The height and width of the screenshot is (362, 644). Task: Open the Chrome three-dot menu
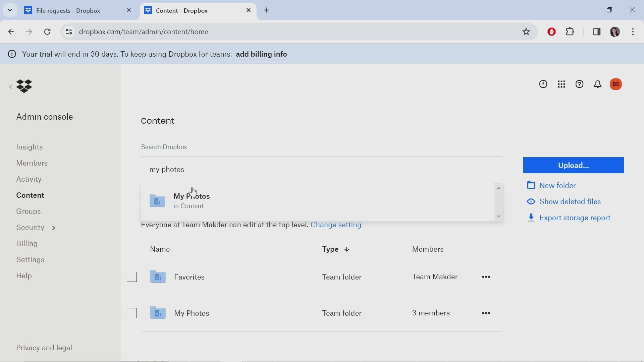pyautogui.click(x=633, y=32)
